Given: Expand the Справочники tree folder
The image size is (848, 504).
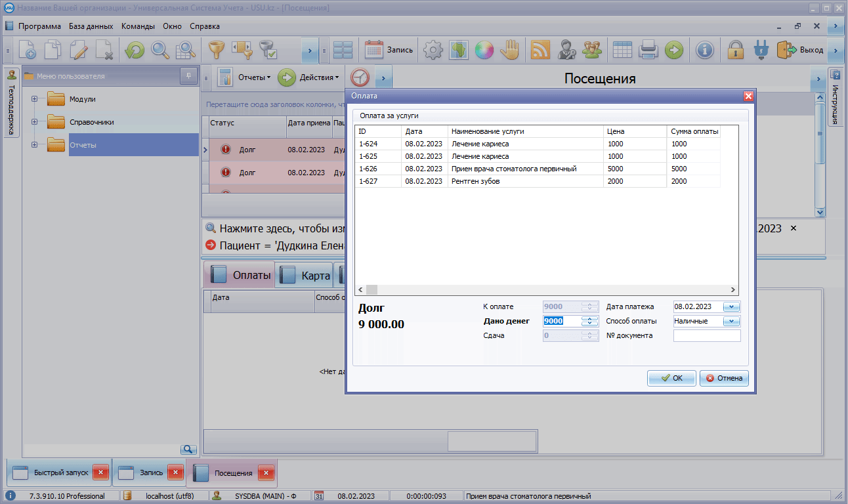Looking at the screenshot, I should coord(34,122).
